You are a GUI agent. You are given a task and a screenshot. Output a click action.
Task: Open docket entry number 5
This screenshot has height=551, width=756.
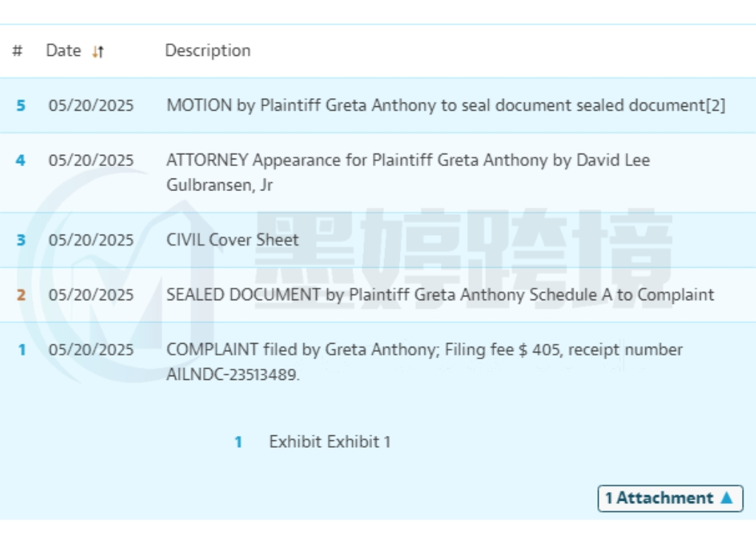pyautogui.click(x=21, y=105)
